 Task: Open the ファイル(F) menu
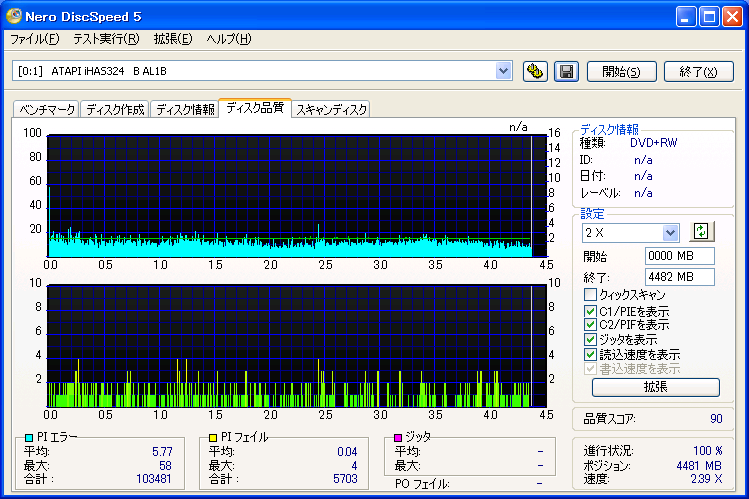pyautogui.click(x=35, y=39)
